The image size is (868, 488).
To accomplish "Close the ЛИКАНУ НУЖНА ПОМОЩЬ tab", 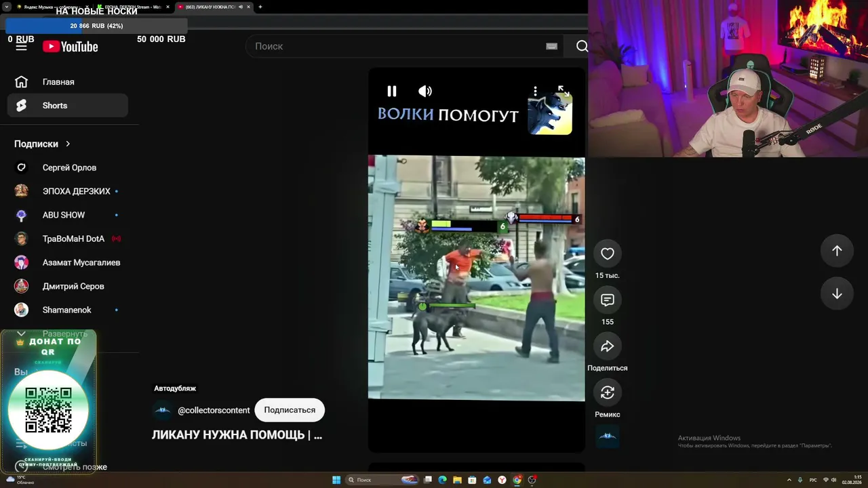I will [x=249, y=7].
